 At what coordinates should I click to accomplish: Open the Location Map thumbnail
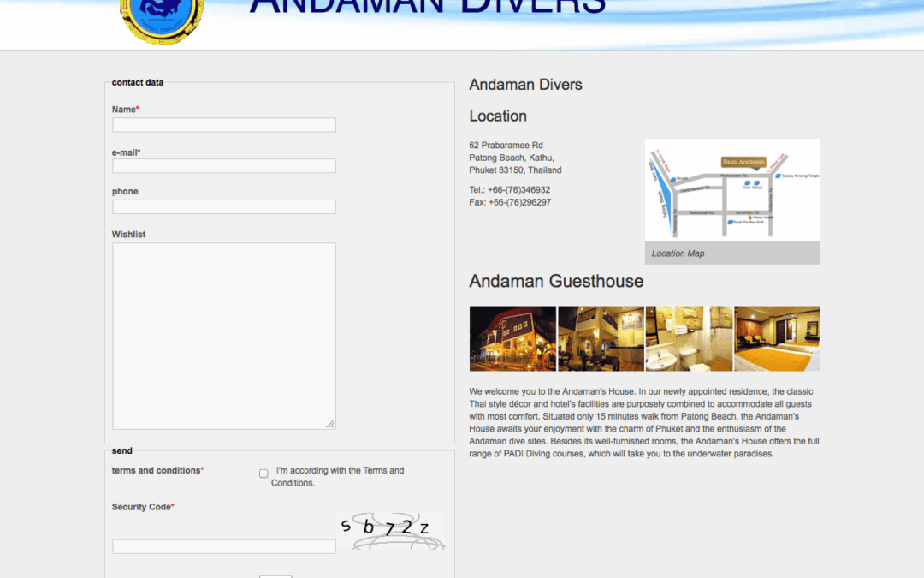tap(732, 190)
